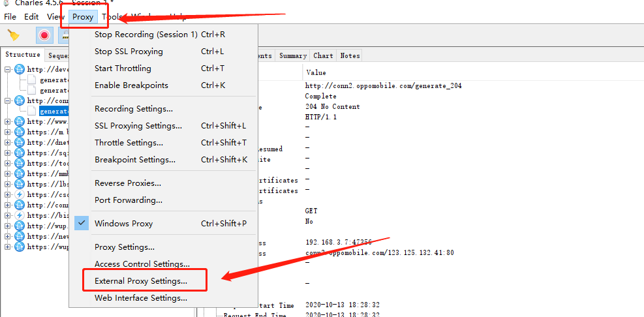Click the "GET" method value
644x317 pixels.
311,211
